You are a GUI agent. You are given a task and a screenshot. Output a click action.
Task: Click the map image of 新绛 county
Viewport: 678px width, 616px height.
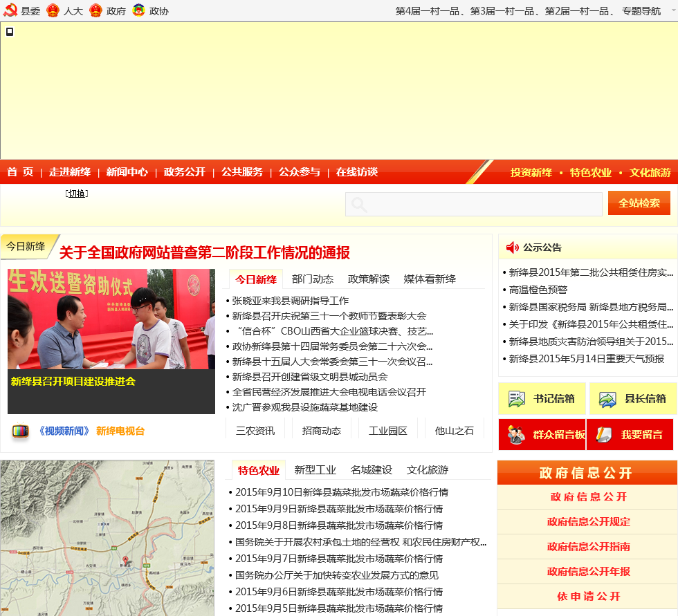coord(107,538)
